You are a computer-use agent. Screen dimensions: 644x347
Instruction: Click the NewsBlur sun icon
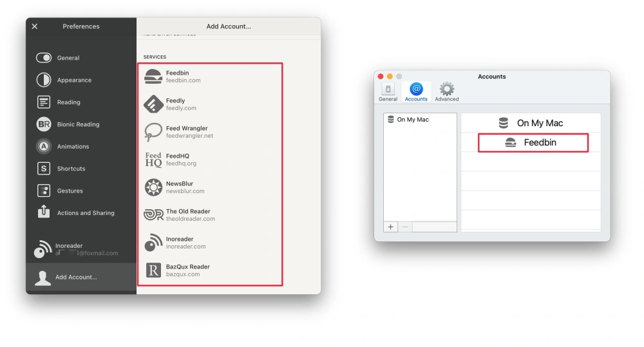(x=153, y=187)
